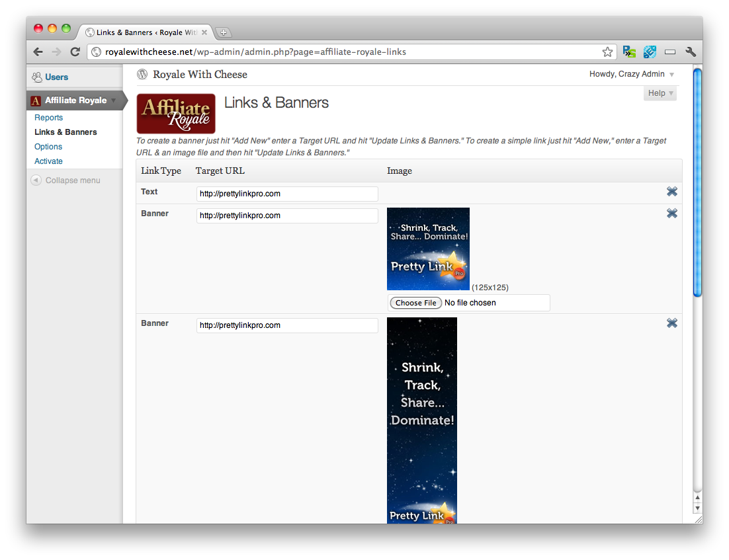This screenshot has height=560, width=729.
Task: Click the Users icon in the sidebar
Action: pos(36,77)
